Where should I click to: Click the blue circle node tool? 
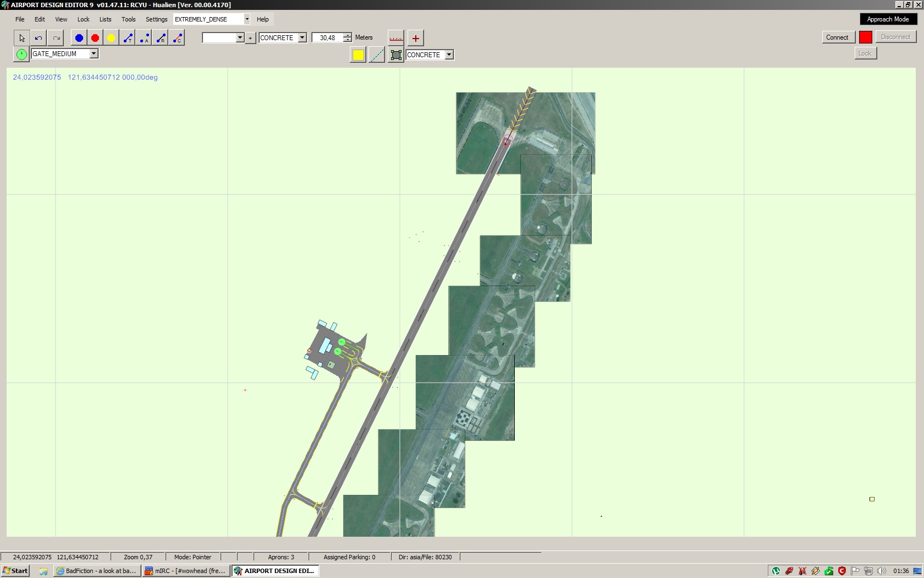pos(79,38)
